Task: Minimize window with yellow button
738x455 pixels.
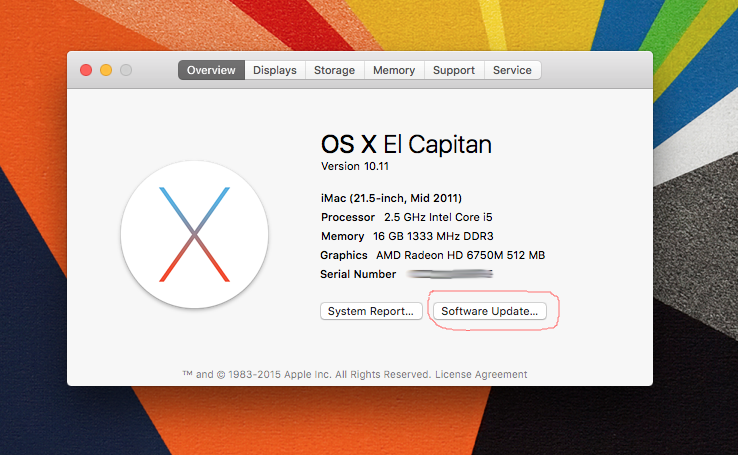Action: [106, 70]
